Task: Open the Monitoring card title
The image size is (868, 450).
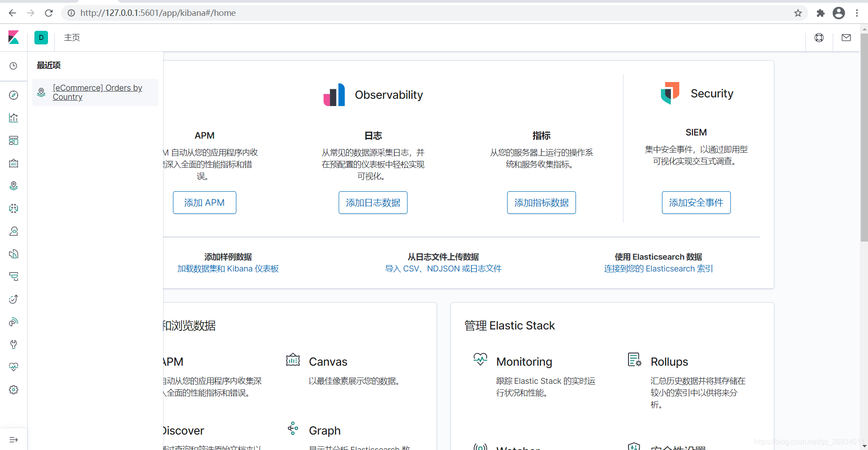Action: tap(524, 362)
